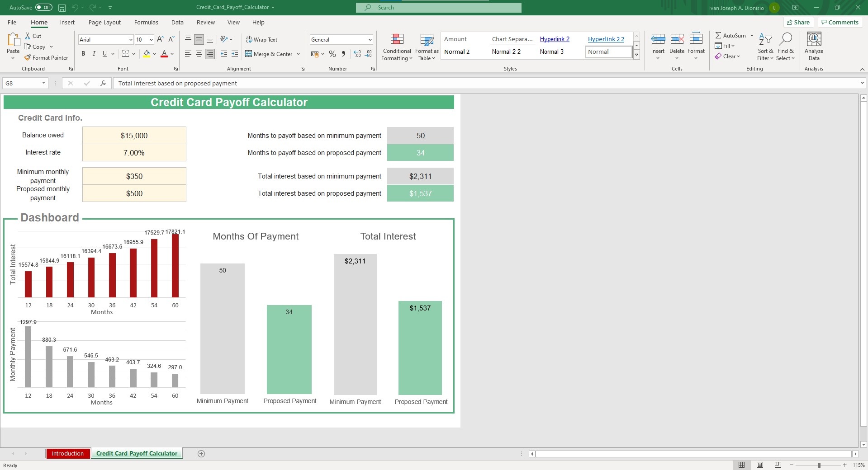
Task: Toggle bold formatting
Action: pyautogui.click(x=83, y=54)
